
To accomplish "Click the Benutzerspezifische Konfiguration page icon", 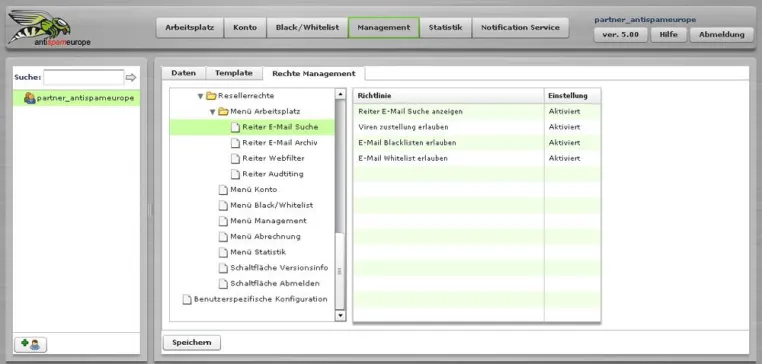I will point(187,299).
